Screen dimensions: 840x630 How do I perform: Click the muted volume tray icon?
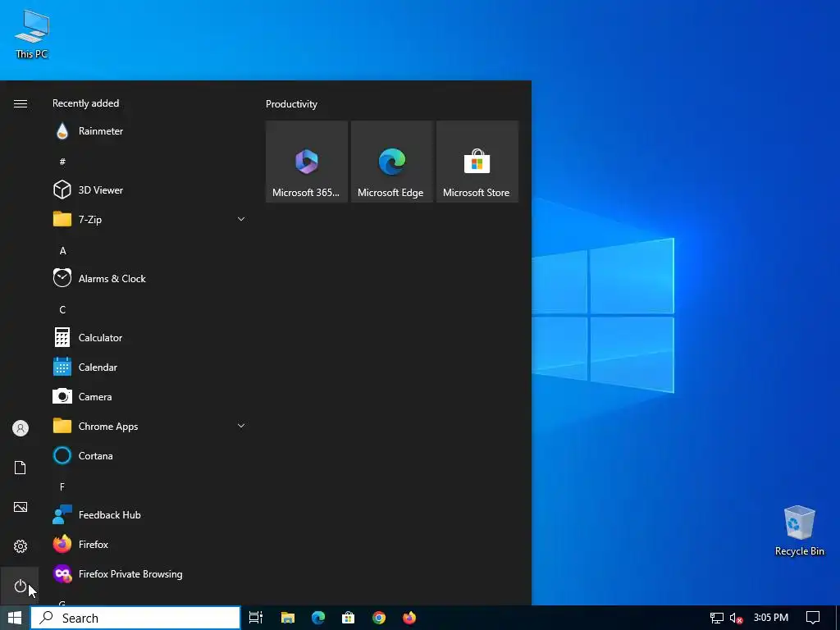coord(737,619)
